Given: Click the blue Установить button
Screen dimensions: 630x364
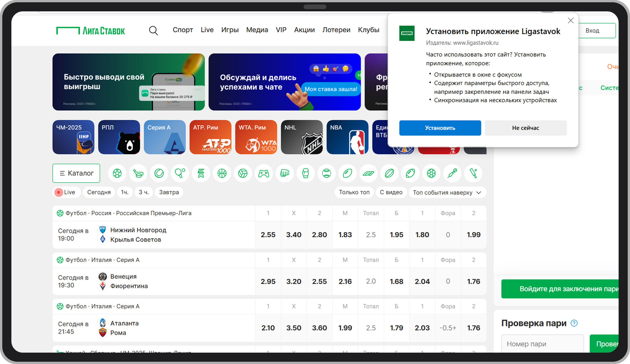Looking at the screenshot, I should (440, 128).
